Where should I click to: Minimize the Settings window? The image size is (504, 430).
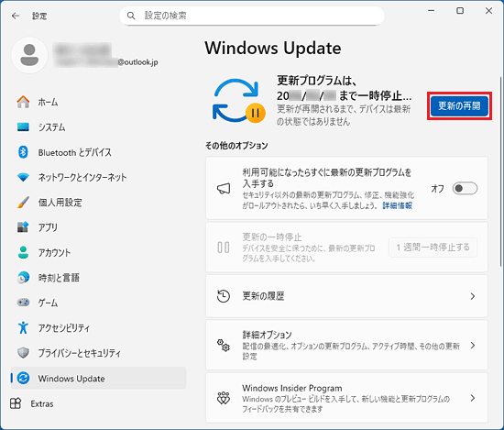tap(431, 11)
